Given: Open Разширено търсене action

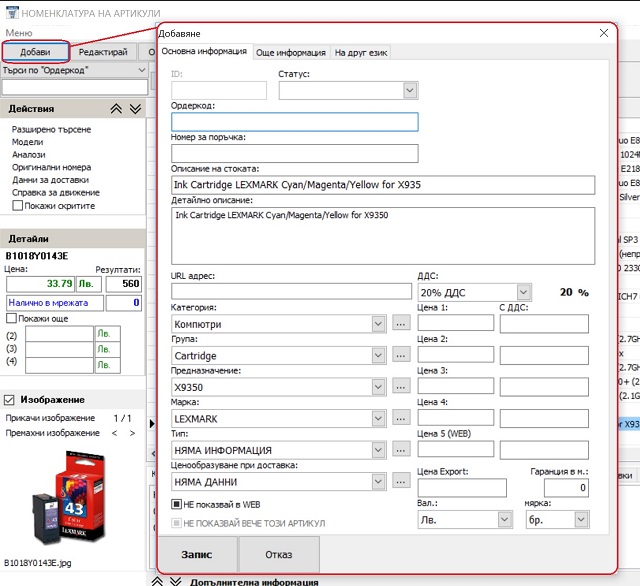Looking at the screenshot, I should (x=51, y=129).
